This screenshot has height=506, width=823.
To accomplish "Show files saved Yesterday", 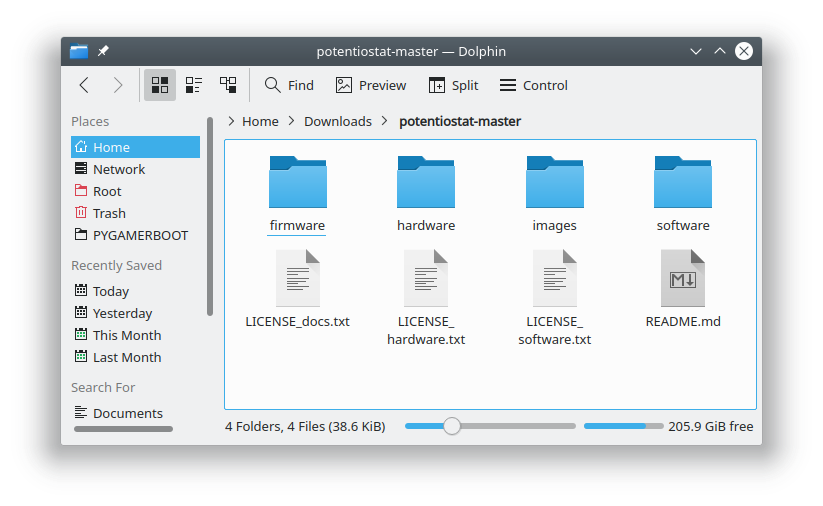I will coord(135,313).
